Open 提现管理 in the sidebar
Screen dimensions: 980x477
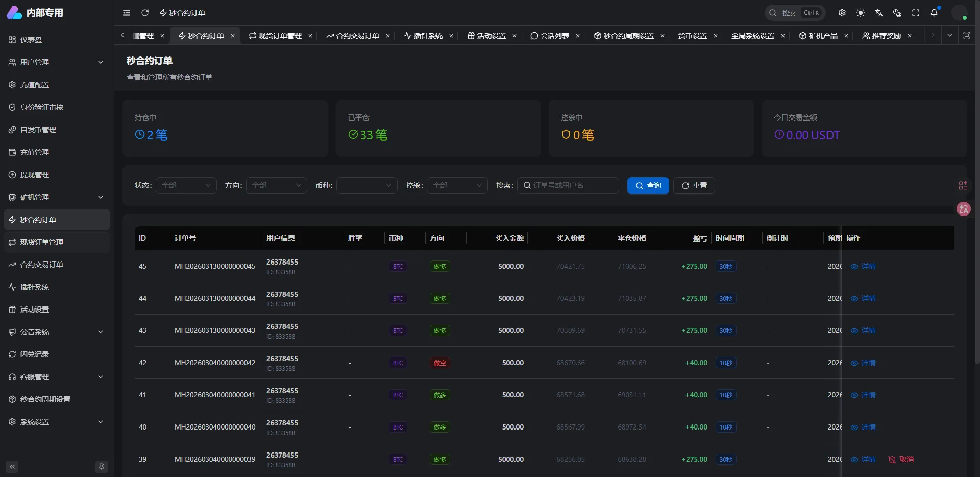coord(57,175)
